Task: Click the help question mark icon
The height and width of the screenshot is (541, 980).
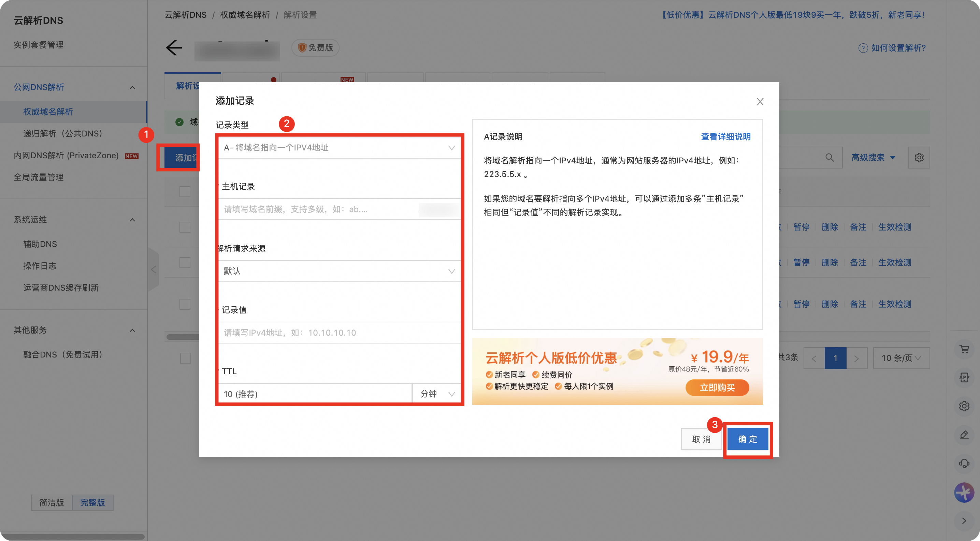Action: pos(863,48)
